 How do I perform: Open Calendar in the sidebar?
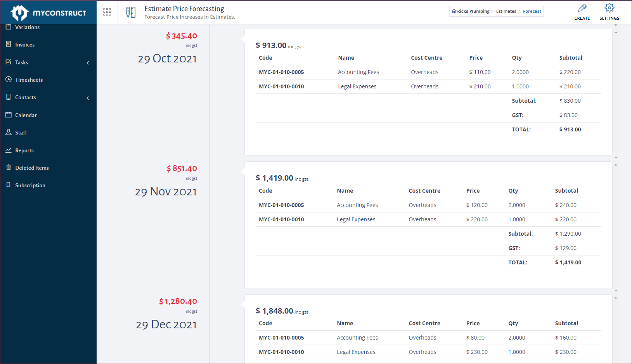[26, 115]
